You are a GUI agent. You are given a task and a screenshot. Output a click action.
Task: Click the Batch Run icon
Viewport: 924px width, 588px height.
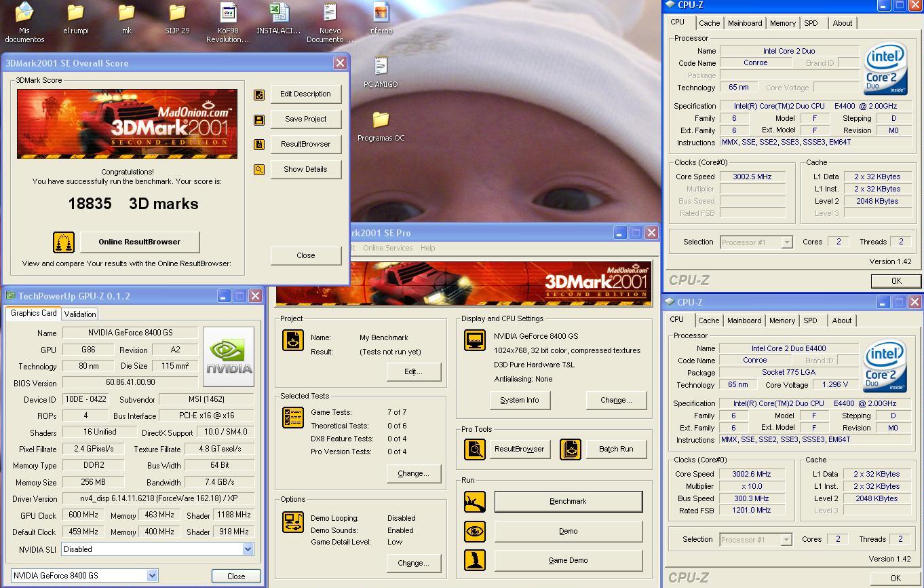pos(571,449)
